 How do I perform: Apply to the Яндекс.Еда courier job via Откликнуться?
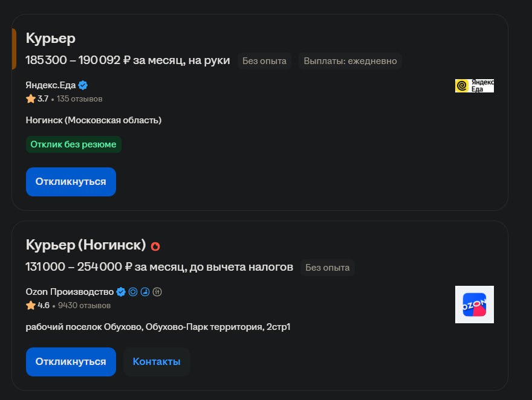[x=71, y=182]
